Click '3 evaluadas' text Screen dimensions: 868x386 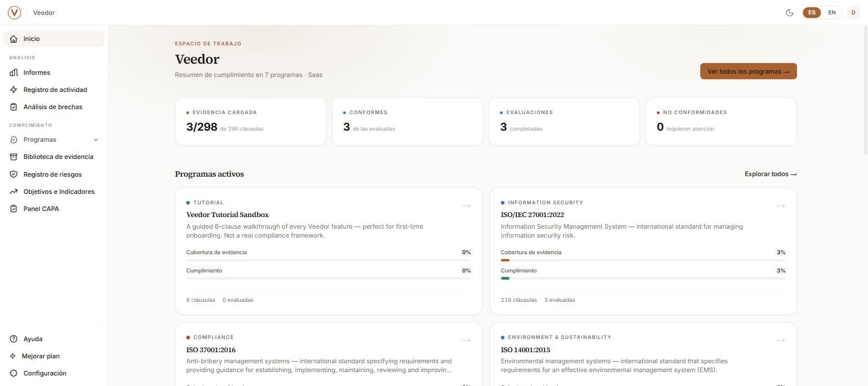coord(560,300)
